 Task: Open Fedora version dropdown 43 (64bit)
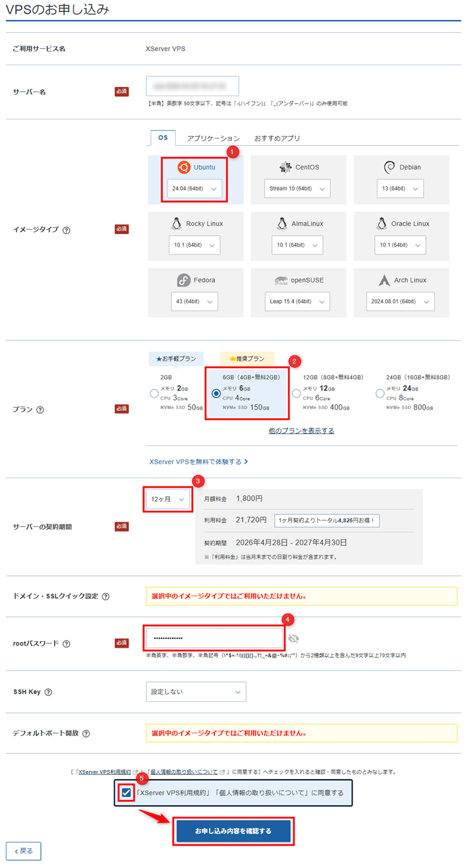coord(194,301)
